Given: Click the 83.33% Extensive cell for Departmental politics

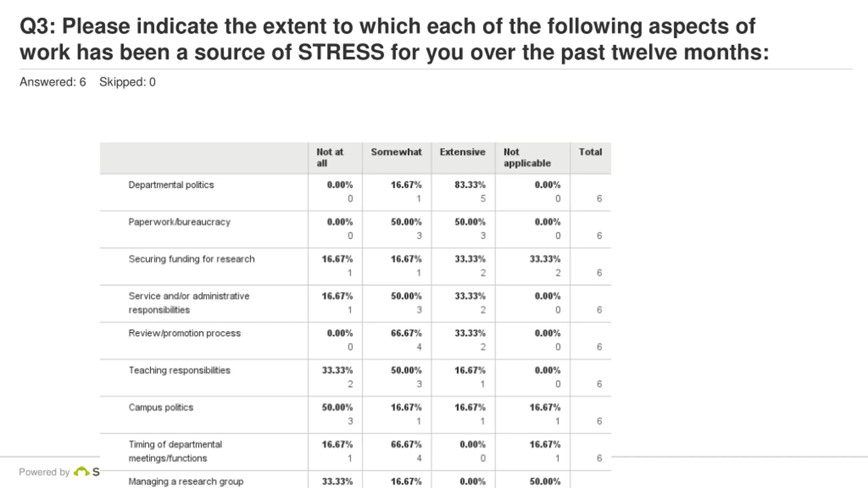Looking at the screenshot, I should (x=470, y=185).
